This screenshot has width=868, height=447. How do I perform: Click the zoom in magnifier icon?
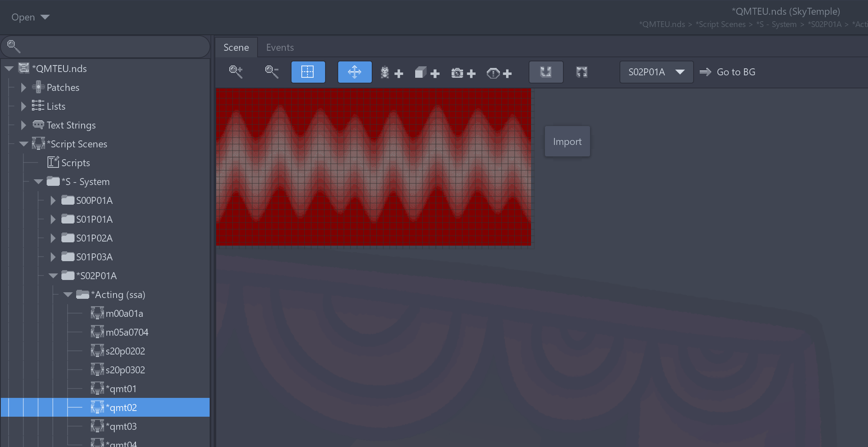[236, 72]
